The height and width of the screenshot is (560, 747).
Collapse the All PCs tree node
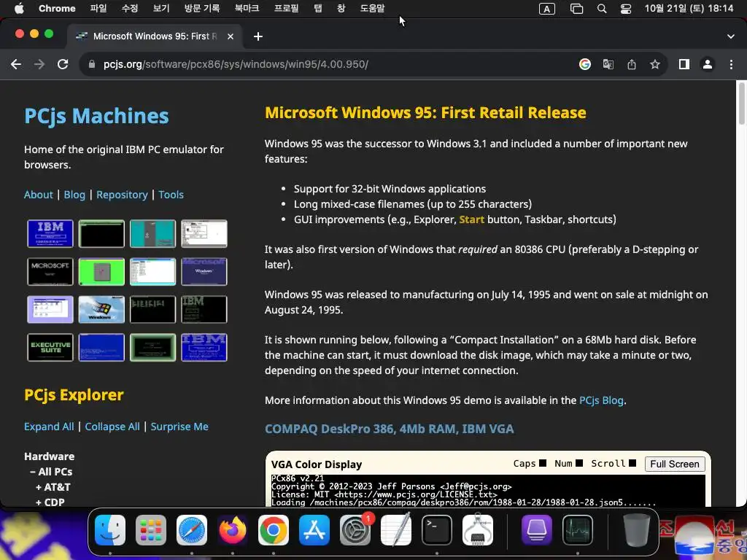coord(51,472)
